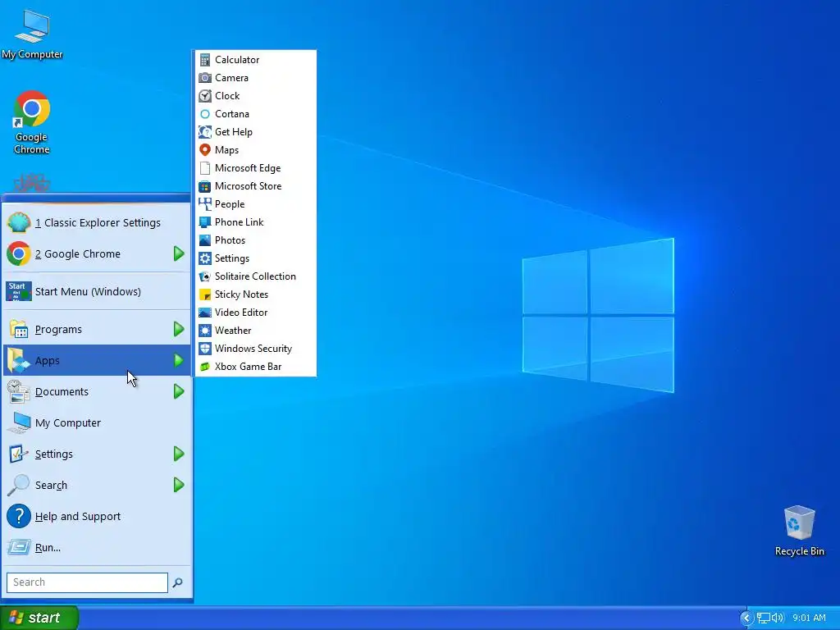This screenshot has height=630, width=840.
Task: Click the Video Editor icon
Action: click(x=204, y=313)
